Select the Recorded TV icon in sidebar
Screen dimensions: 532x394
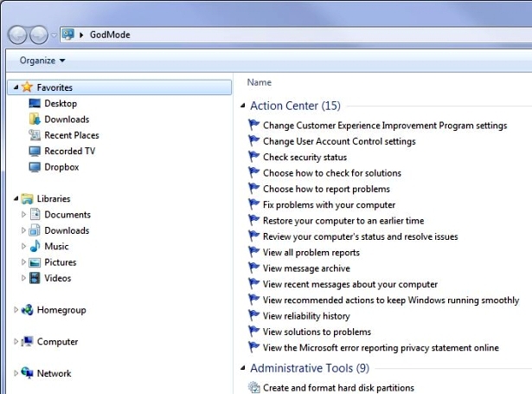pyautogui.click(x=35, y=152)
